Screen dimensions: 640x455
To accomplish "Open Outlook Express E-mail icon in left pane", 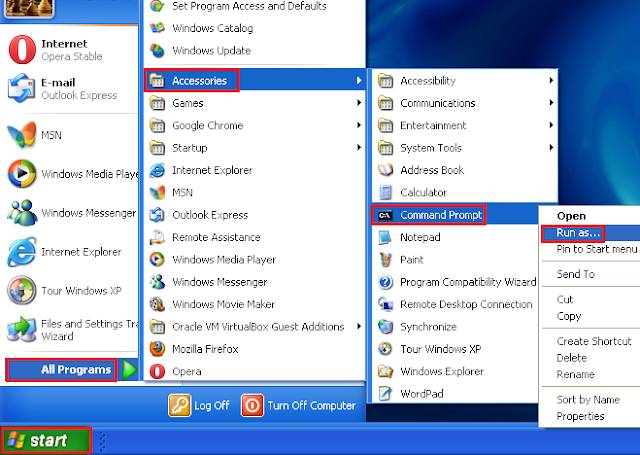I will click(21, 88).
